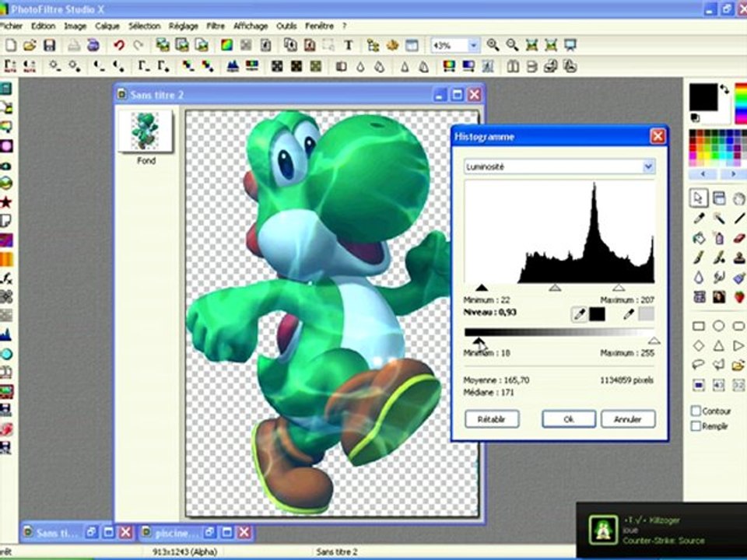
Task: Open the Sélection menu
Action: coord(145,26)
